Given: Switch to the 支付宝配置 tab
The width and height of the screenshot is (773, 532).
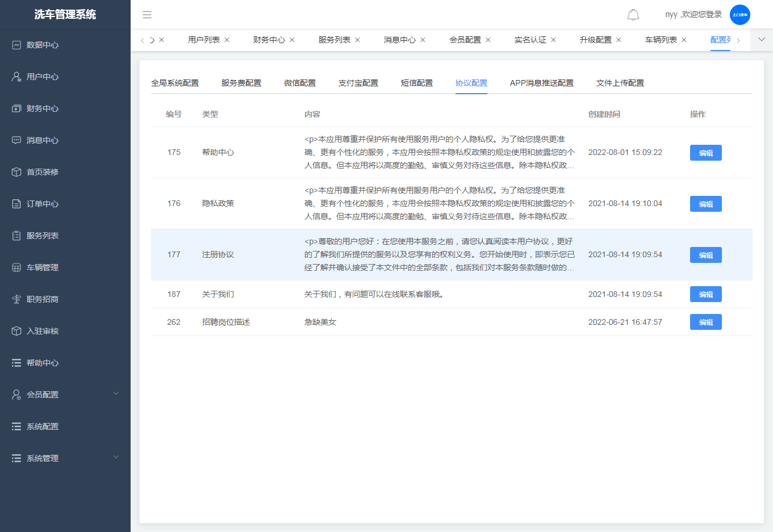Looking at the screenshot, I should tap(358, 83).
